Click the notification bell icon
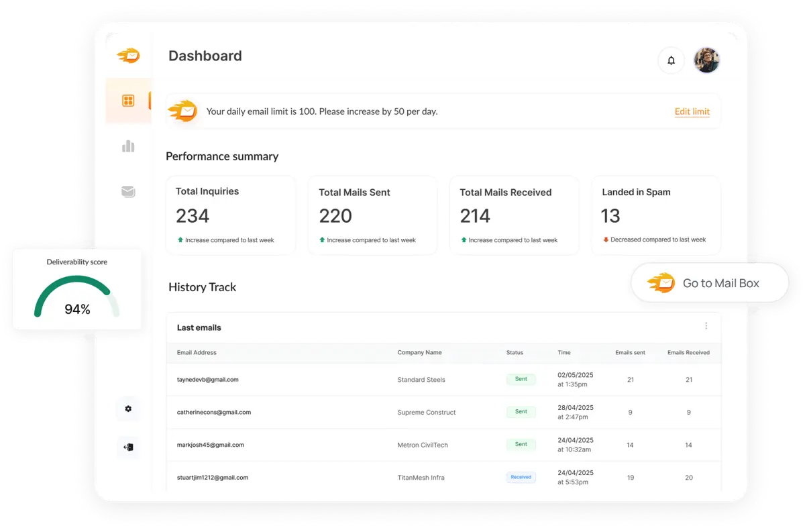The width and height of the screenshot is (805, 532). click(671, 60)
